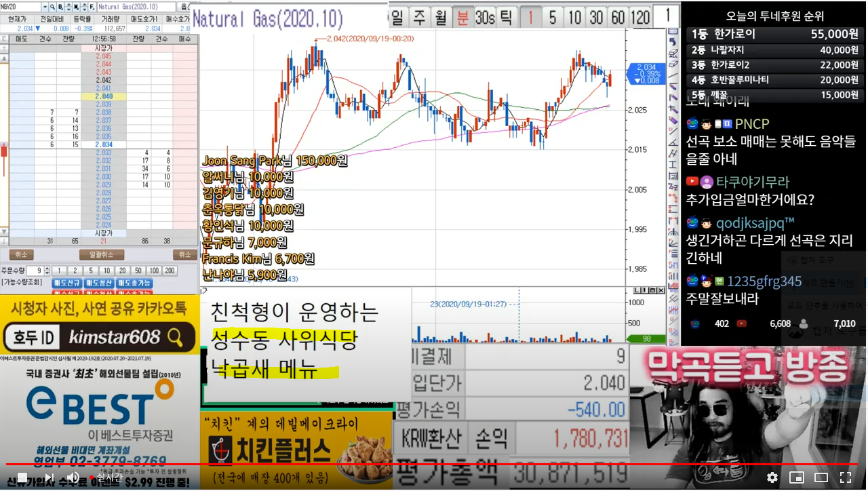The image size is (868, 491).
Task: Enter fullscreen video mode
Action: click(846, 477)
